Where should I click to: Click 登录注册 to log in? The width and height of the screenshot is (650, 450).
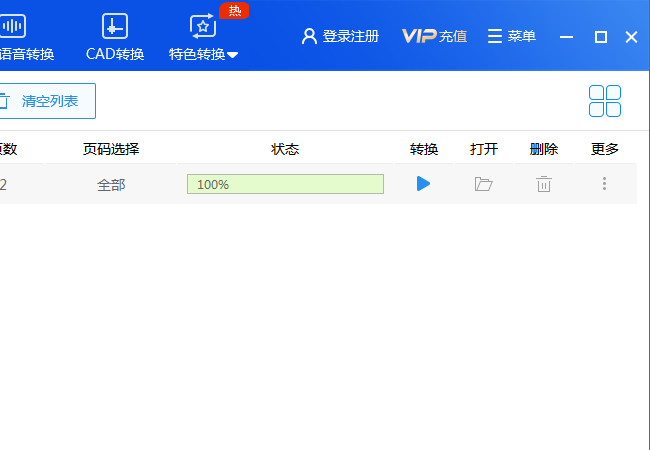coord(340,36)
